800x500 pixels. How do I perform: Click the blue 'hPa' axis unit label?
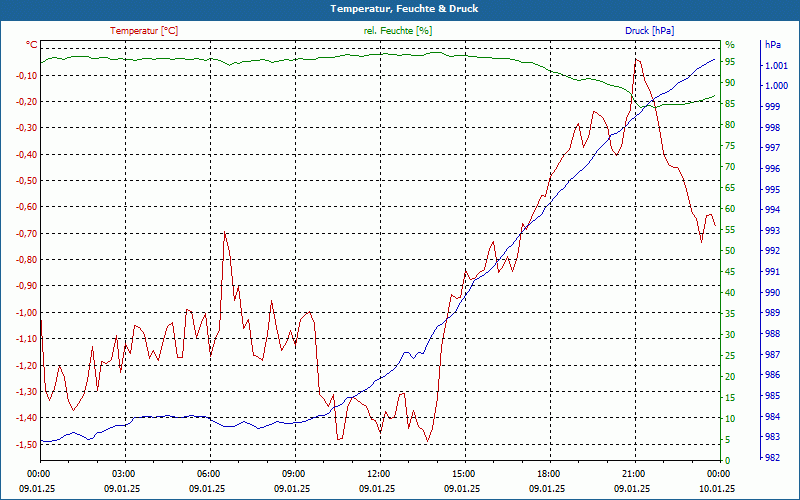(772, 44)
